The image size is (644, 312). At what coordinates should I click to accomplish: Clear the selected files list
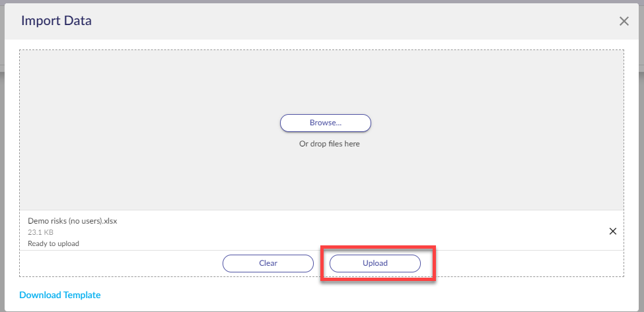268,263
